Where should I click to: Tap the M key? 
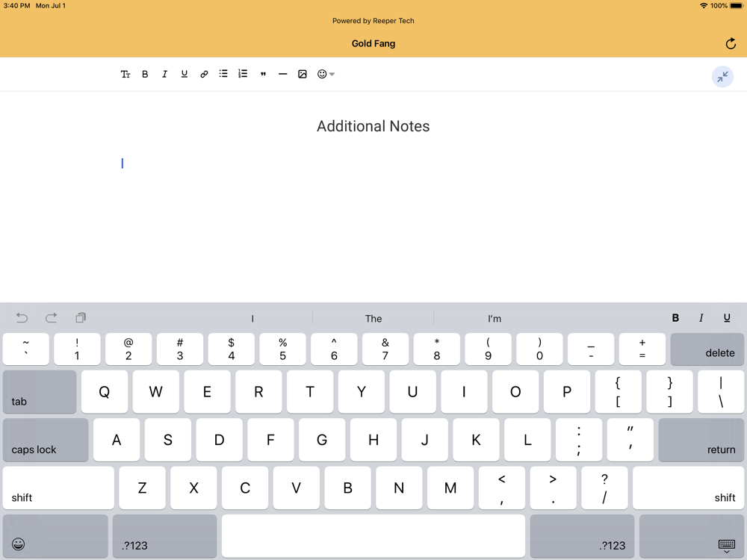pos(450,488)
